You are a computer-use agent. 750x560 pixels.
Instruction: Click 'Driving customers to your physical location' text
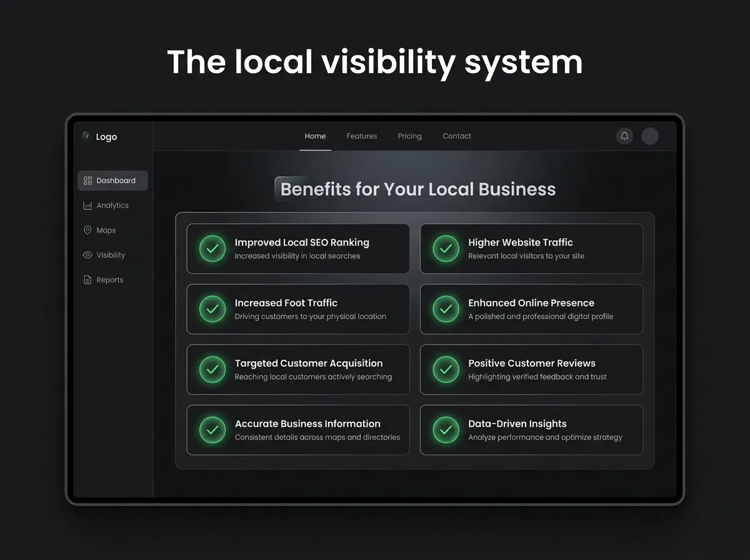pos(311,317)
